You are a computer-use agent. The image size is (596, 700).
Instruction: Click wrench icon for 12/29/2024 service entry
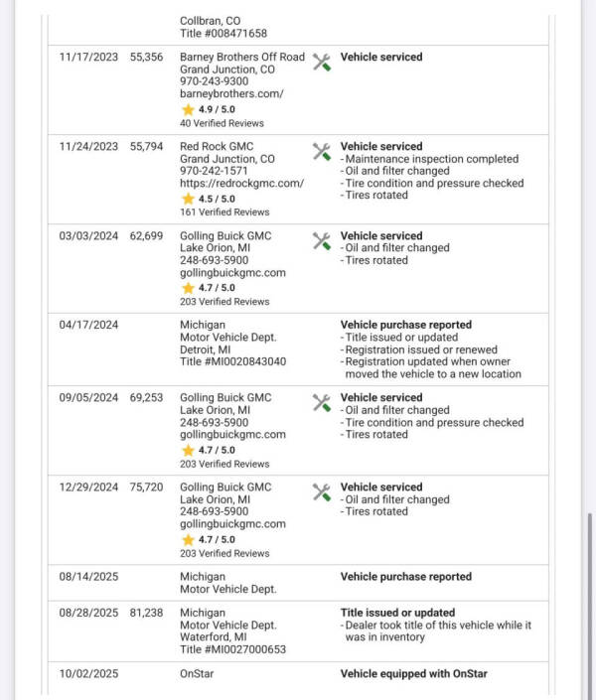321,491
